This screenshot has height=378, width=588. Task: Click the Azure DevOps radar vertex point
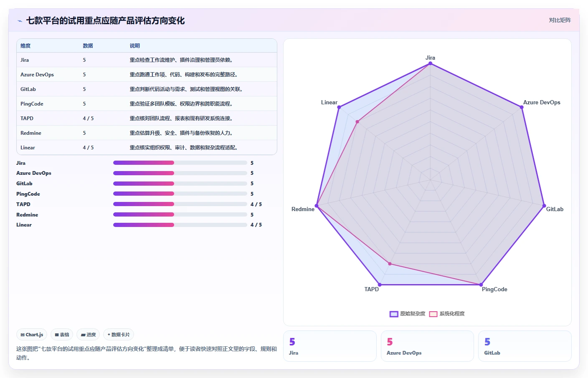[522, 107]
